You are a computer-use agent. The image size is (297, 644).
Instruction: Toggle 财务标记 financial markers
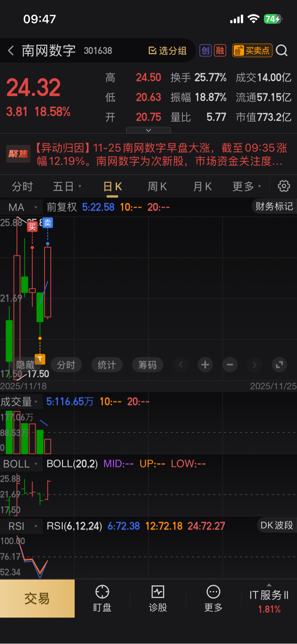point(274,206)
